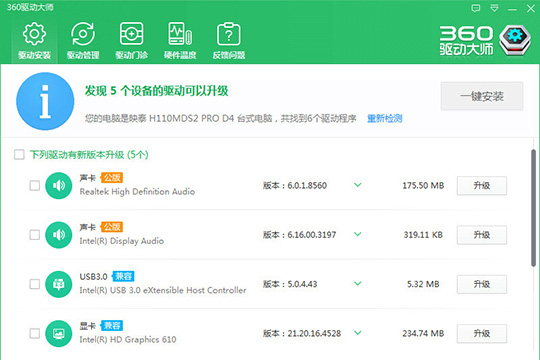The image size is (540, 360).
Task: Click the driver list vertical scrollbar
Action: click(533, 208)
